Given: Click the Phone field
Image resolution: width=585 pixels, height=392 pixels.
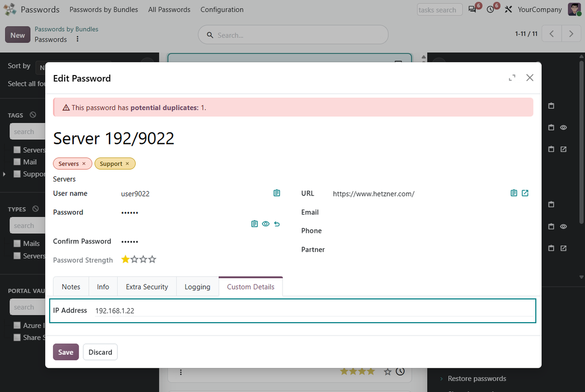Looking at the screenshot, I should pos(432,231).
